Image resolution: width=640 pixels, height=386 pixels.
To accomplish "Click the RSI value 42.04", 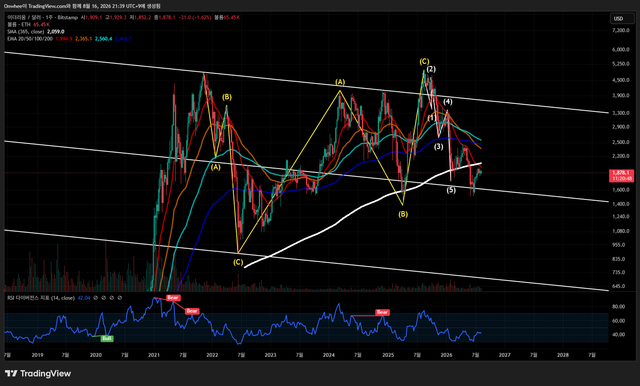I will tap(84, 298).
